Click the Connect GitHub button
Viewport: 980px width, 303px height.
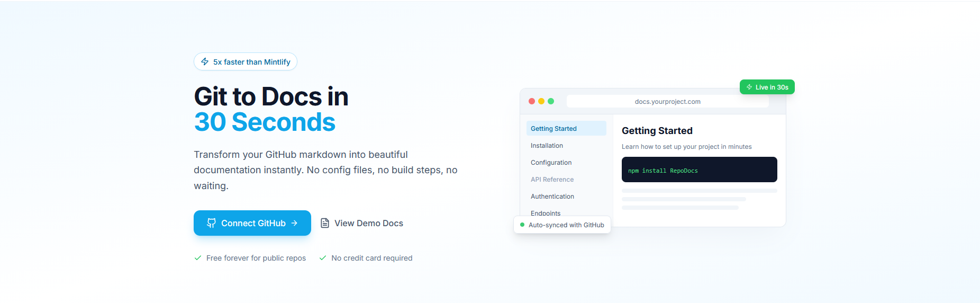252,223
